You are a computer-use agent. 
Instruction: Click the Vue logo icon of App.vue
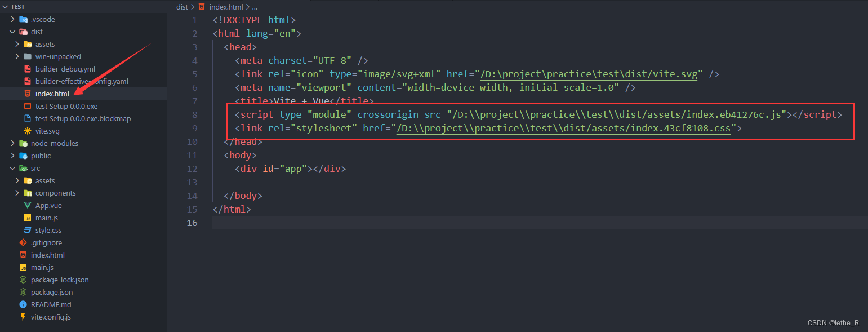pyautogui.click(x=28, y=205)
